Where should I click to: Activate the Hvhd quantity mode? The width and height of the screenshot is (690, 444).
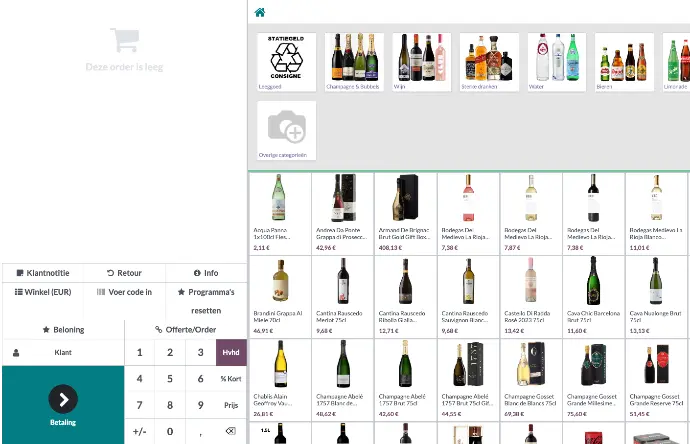(x=231, y=353)
